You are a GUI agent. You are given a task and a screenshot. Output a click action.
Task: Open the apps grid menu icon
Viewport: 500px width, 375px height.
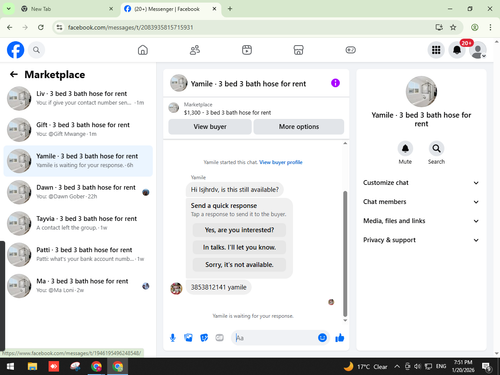(x=436, y=50)
